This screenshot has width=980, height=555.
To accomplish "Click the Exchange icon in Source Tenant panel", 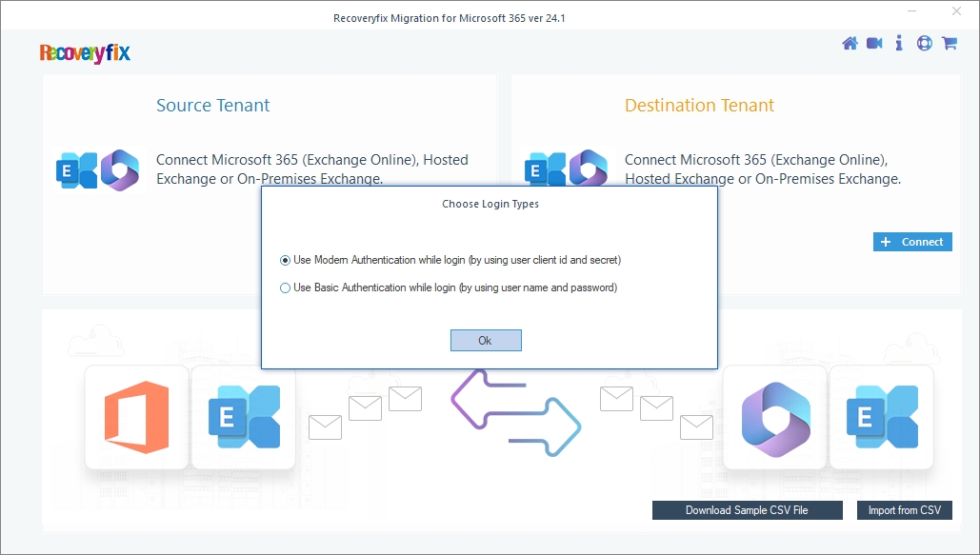I will coord(77,170).
